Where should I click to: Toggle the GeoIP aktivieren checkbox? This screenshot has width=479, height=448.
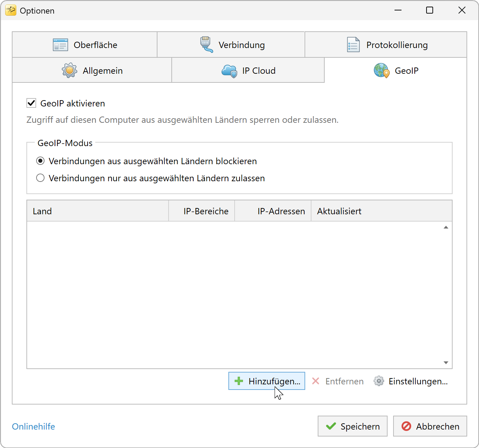[x=31, y=103]
